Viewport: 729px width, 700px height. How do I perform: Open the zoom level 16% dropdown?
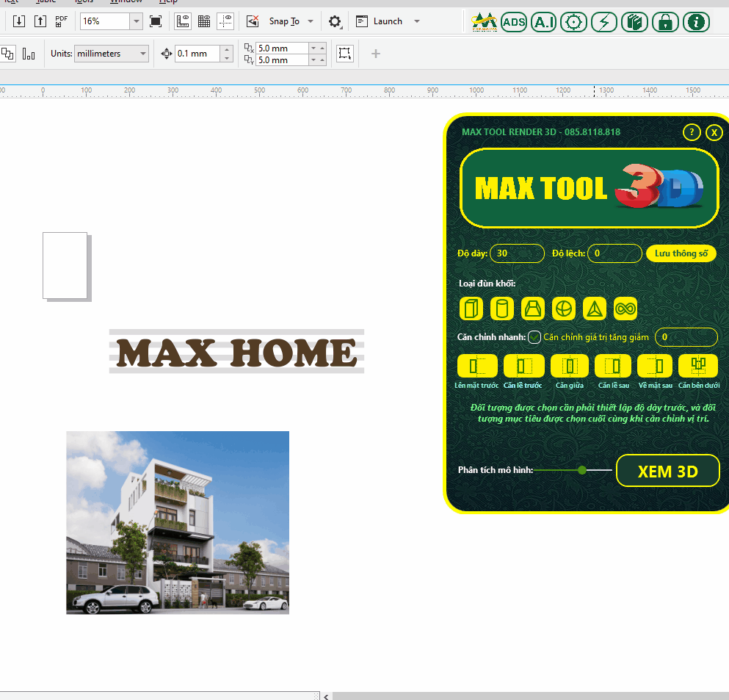pos(136,21)
